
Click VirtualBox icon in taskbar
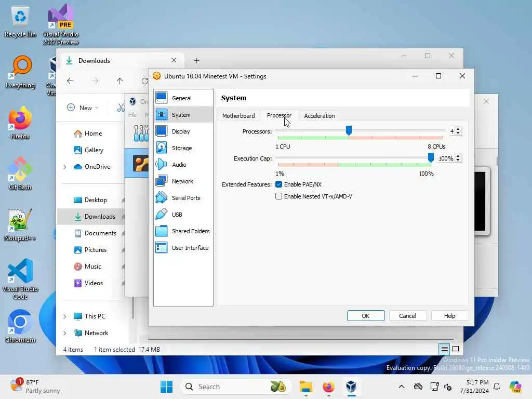[x=351, y=387]
